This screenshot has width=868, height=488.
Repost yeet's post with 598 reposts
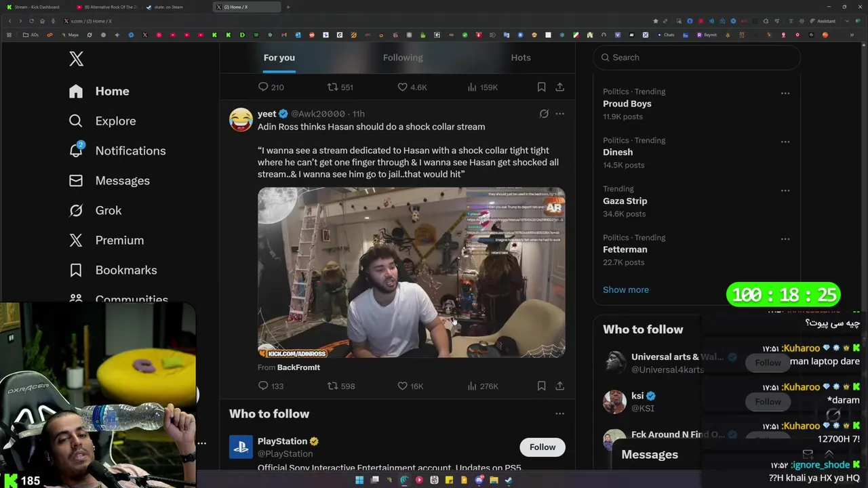click(x=341, y=386)
